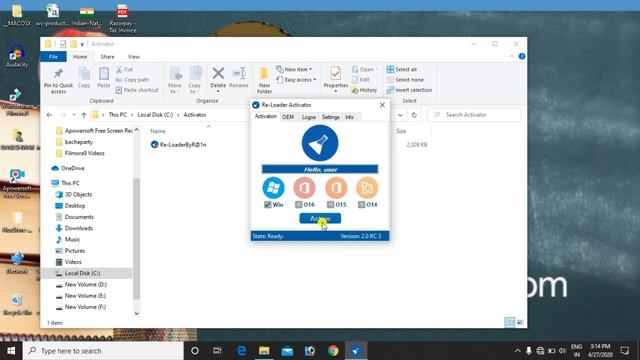Open the File ribbon tab
The image size is (640, 360).
[53, 57]
